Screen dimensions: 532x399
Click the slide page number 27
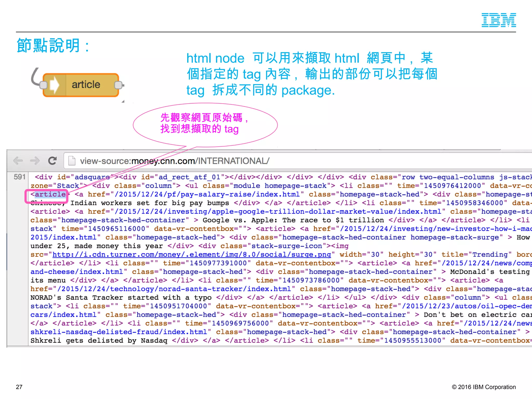pos(19,387)
